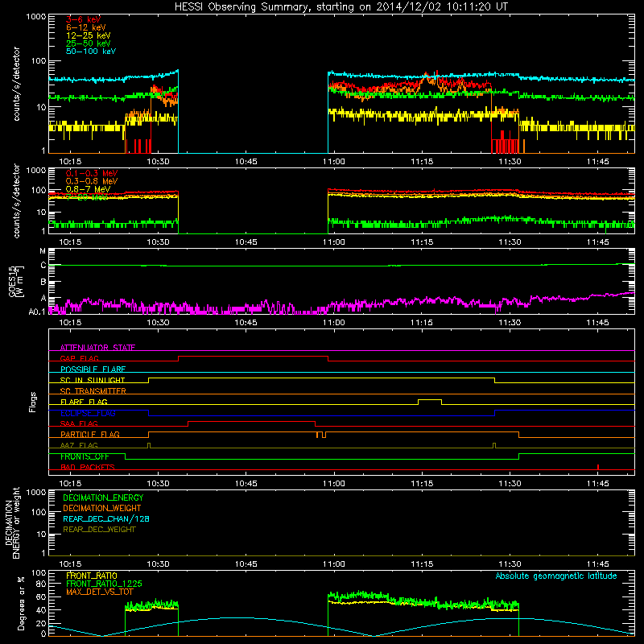Select the GAP_FLAG label
Image resolution: width=644 pixels, height=644 pixels.
click(x=79, y=358)
